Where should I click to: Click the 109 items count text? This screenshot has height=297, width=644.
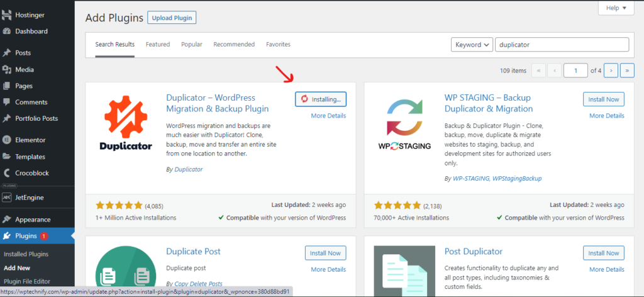coord(513,70)
